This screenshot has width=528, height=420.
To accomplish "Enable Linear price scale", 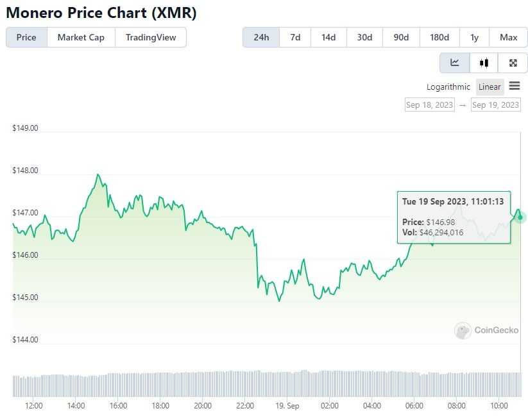I will [x=489, y=87].
